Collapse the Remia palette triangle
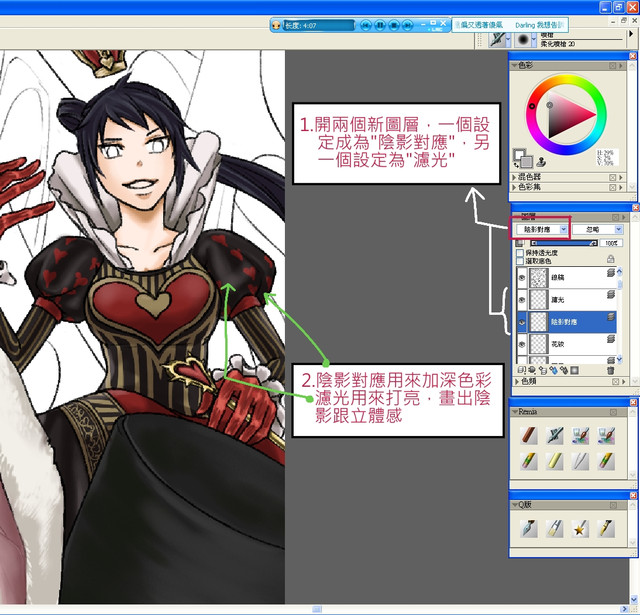Viewport: 640px width, 615px height. point(515,412)
